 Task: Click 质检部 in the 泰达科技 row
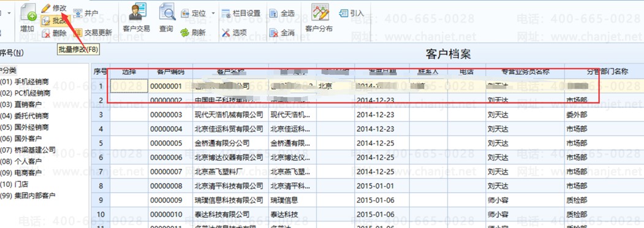pyautogui.click(x=577, y=215)
